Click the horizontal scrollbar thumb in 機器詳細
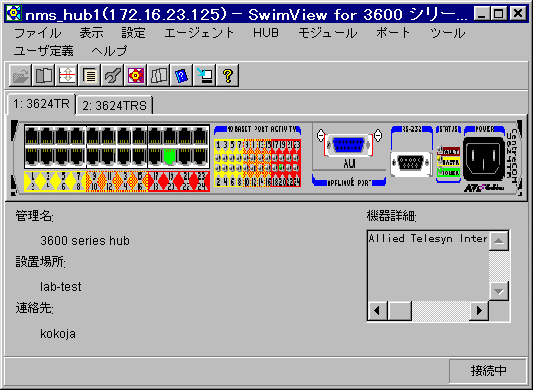 400,310
